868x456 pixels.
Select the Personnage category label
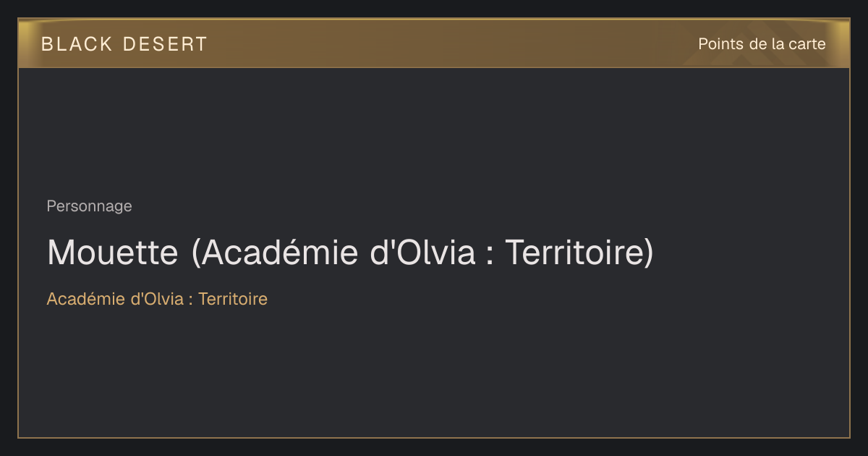coord(89,206)
